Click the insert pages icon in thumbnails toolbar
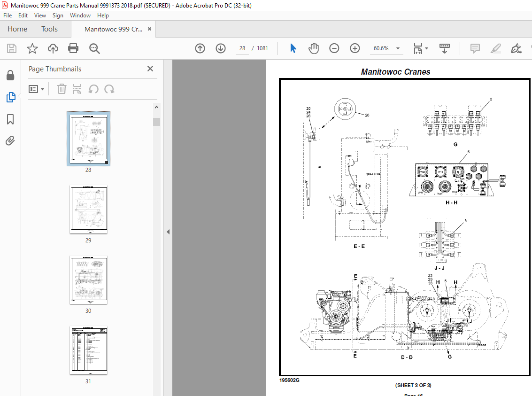Viewport: 532px width, 396px height. point(77,89)
